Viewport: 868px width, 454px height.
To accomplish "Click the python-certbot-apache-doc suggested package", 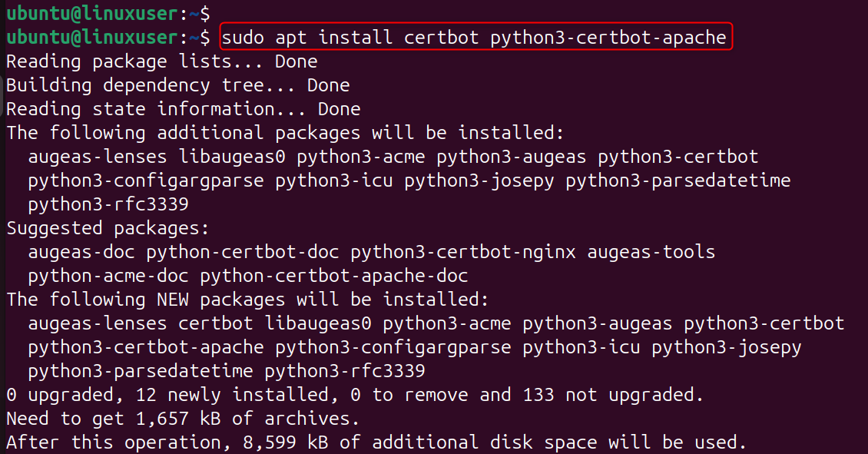I will coord(334,275).
